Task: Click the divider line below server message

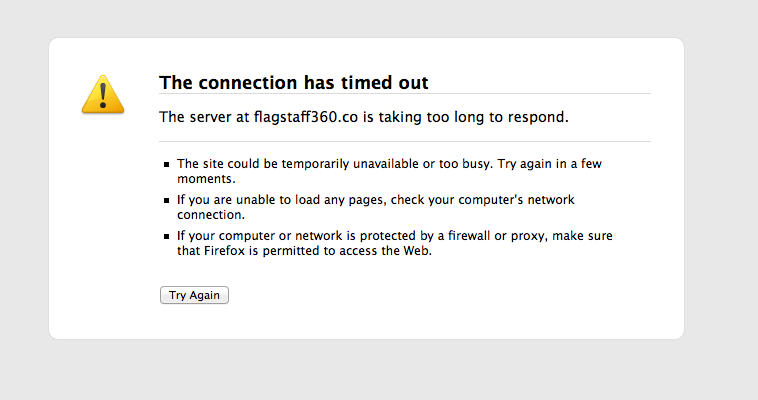Action: [405, 141]
